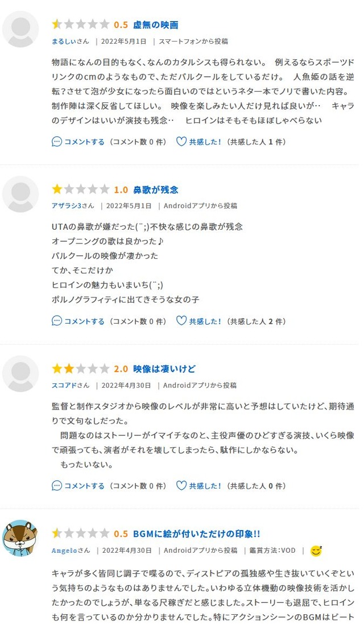Open the review titled 映像は凄いけど
This screenshot has width=364, height=625.
(x=164, y=369)
